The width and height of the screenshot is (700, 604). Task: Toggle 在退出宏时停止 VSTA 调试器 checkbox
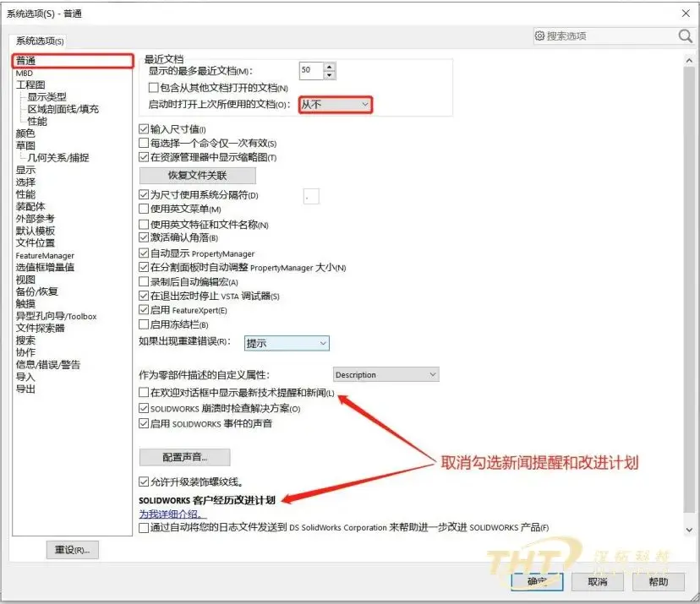[144, 296]
